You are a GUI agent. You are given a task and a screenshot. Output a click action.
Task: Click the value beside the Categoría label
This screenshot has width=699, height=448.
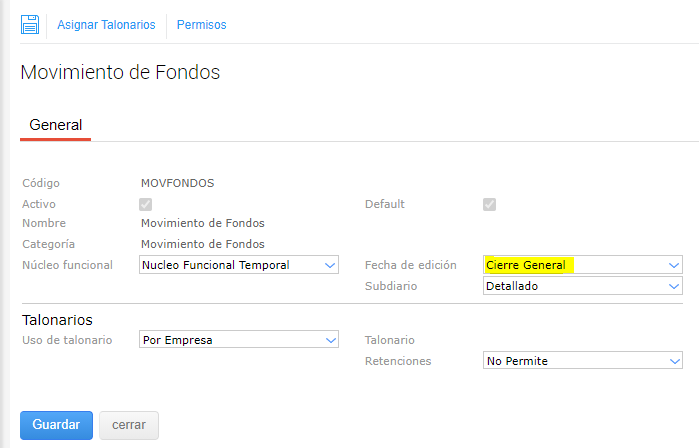[x=203, y=243]
